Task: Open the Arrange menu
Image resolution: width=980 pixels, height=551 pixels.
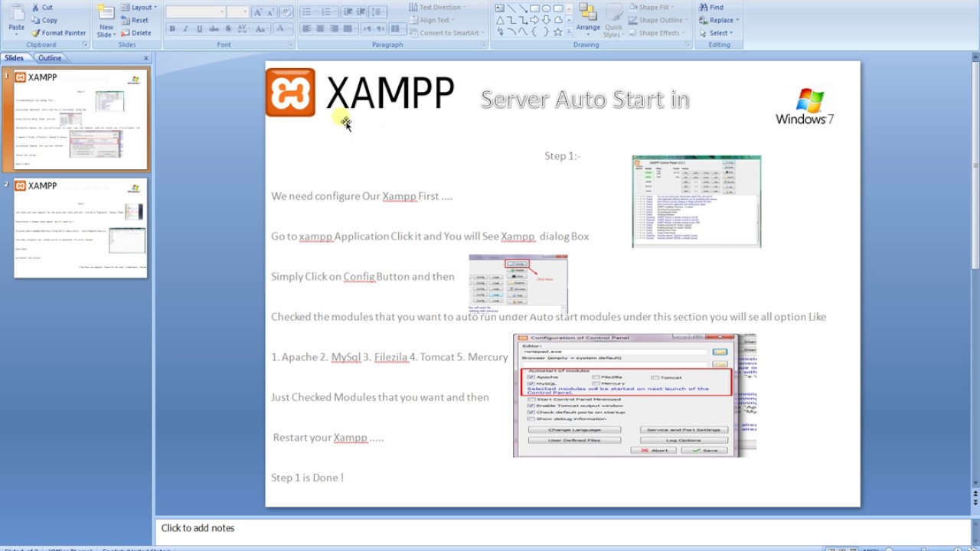Action: coord(588,19)
